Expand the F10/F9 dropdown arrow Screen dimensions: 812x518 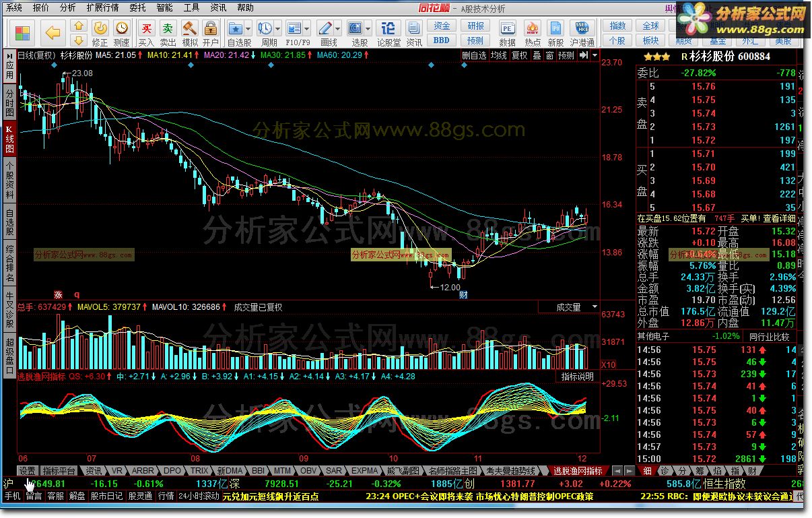coord(306,29)
